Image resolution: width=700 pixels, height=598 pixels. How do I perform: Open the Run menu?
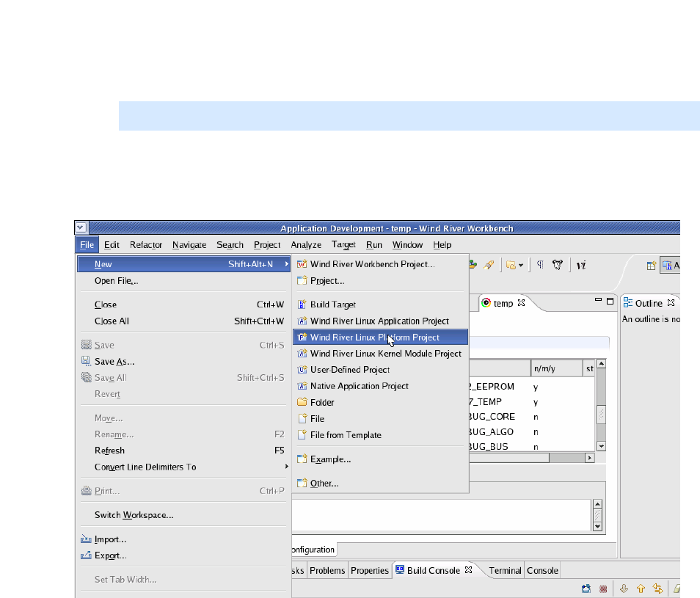[x=374, y=245]
